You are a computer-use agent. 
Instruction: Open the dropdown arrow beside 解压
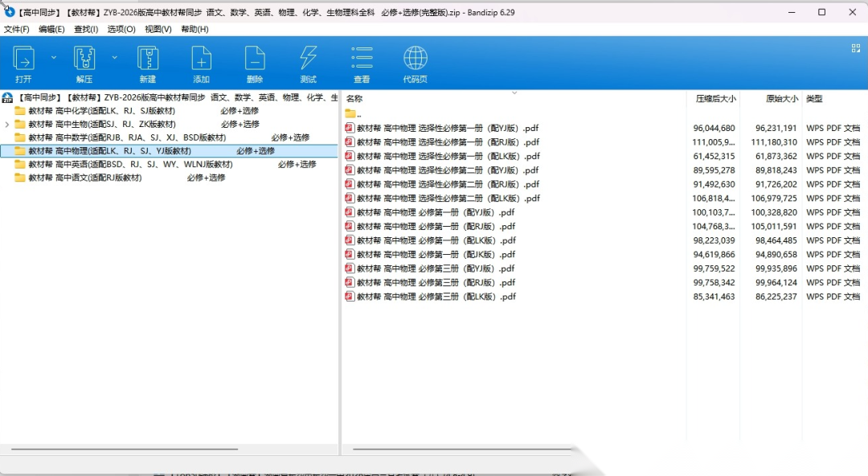[114, 58]
